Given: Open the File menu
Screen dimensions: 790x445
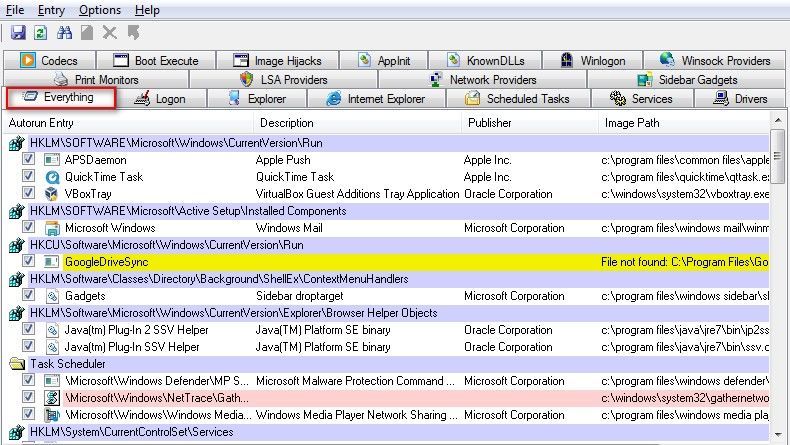Looking at the screenshot, I should tap(15, 10).
